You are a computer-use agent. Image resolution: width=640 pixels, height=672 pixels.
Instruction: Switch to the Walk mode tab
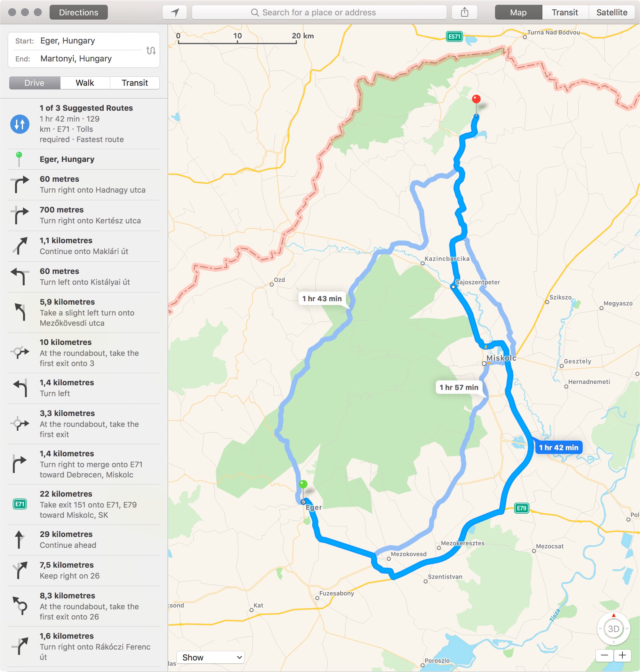84,84
